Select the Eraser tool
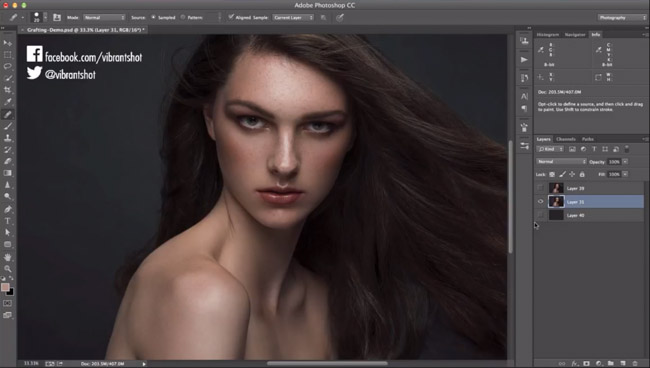This screenshot has width=650, height=368. (7, 161)
